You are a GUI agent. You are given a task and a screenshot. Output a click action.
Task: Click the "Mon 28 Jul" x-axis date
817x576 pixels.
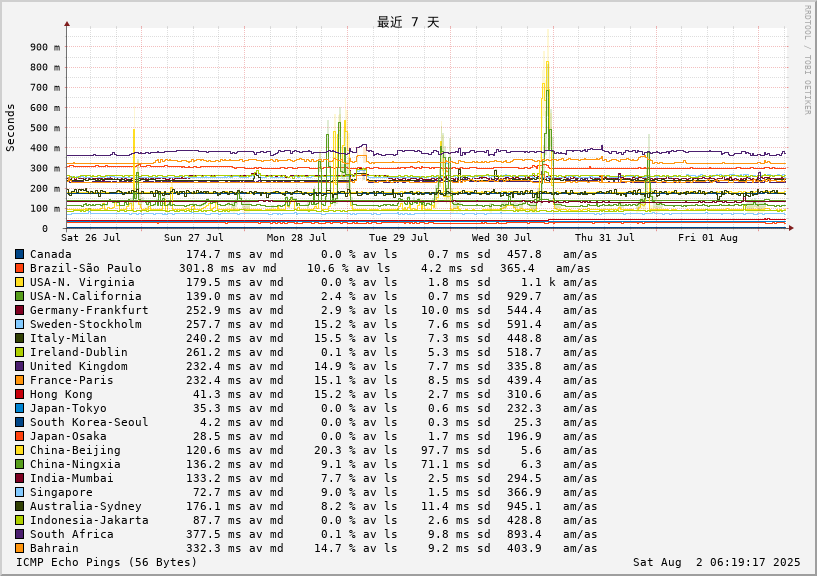[296, 238]
